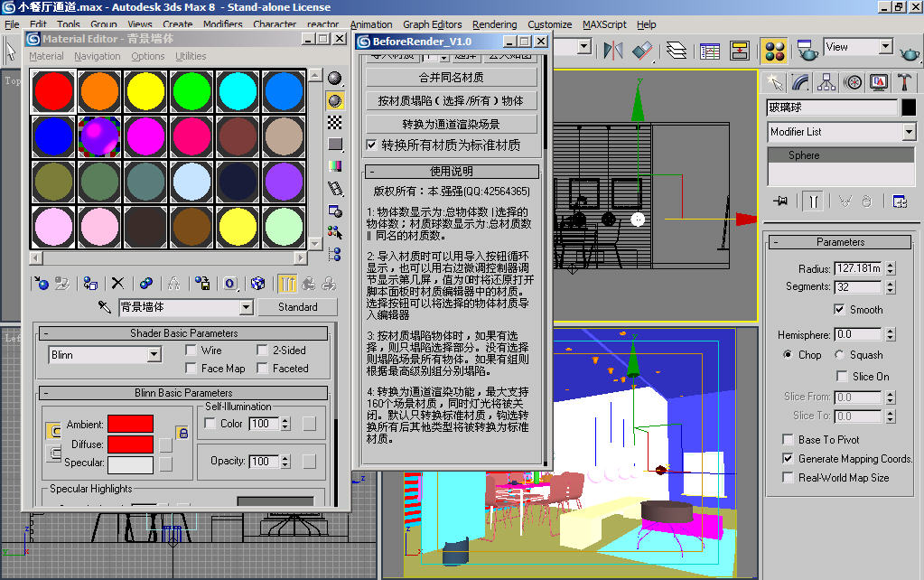Open the Motion command panel tab

point(853,82)
